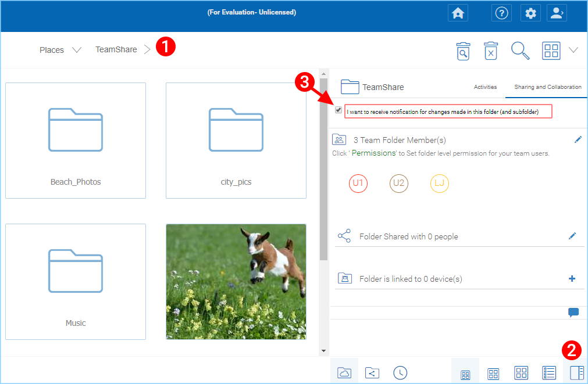
Task: Click the magnifying glass search icon
Action: point(520,51)
